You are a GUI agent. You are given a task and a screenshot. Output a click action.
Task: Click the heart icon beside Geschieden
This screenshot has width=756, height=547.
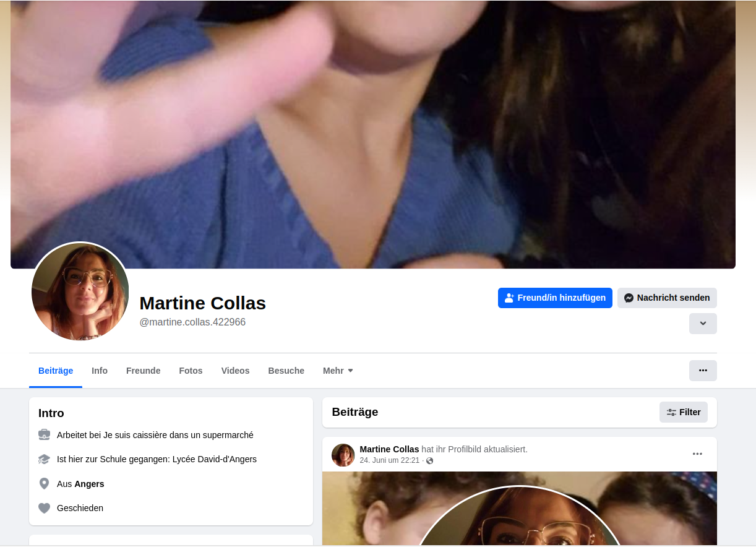(44, 508)
